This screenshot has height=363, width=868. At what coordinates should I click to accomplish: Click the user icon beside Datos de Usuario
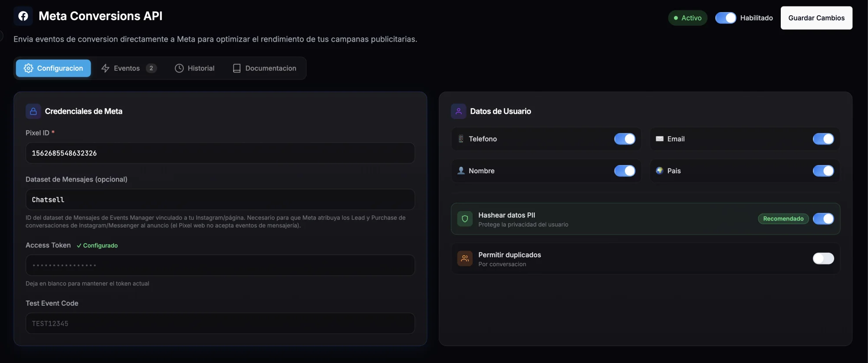coord(459,111)
